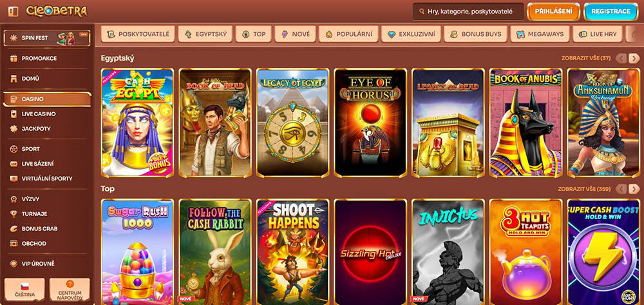
Task: Click Zobrazit vše (37) link
Action: (586, 59)
